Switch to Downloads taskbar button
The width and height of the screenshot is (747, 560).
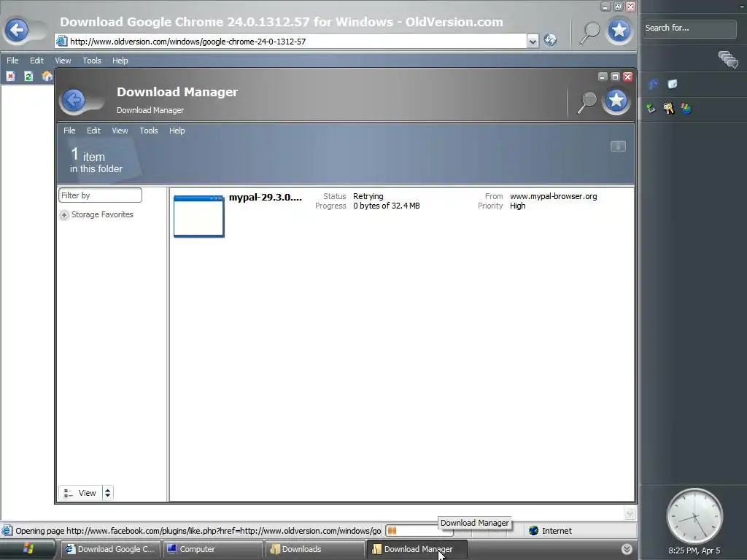click(x=314, y=549)
